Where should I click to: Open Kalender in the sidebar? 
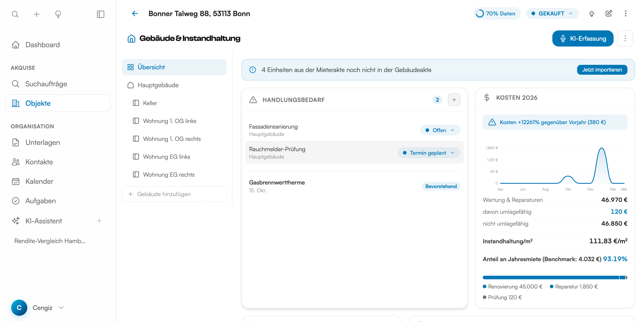point(39,181)
